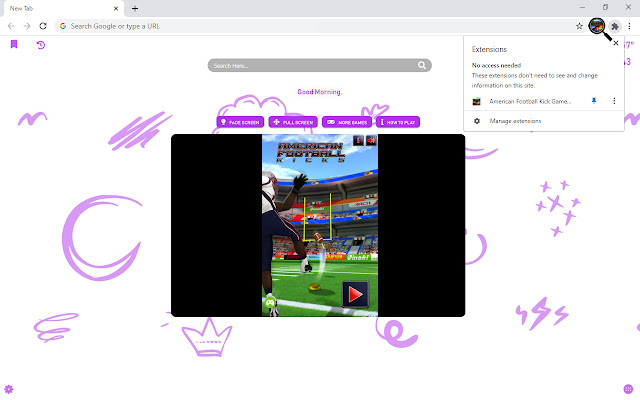The image size is (640, 400).
Task: Click the American Football extension toolbar icon
Action: pos(597,26)
